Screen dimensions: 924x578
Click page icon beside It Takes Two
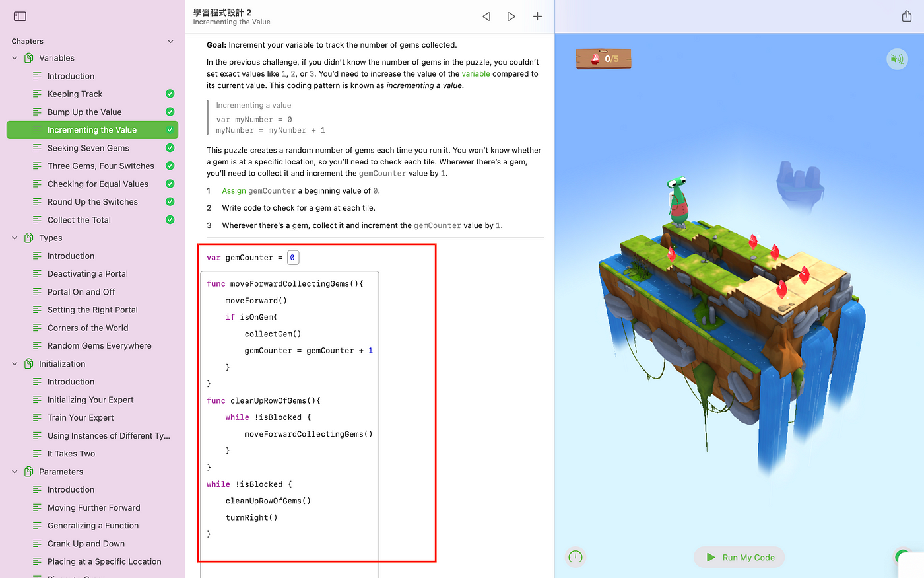click(x=37, y=454)
